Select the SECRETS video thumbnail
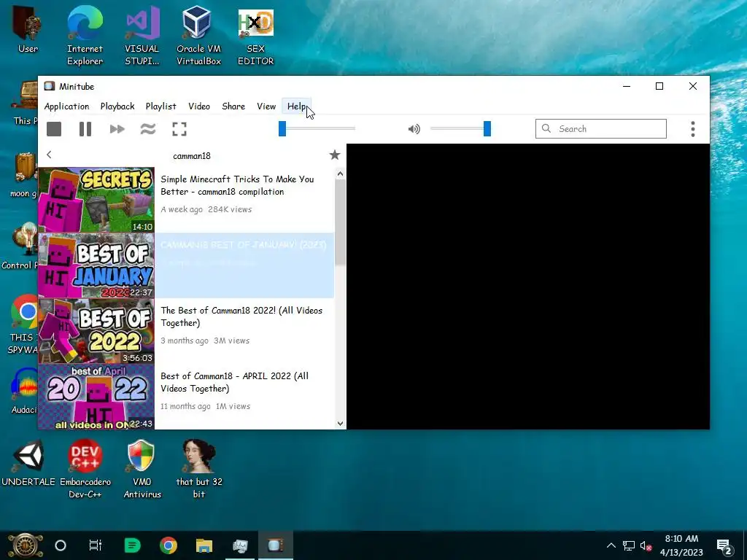747x560 pixels. click(96, 200)
